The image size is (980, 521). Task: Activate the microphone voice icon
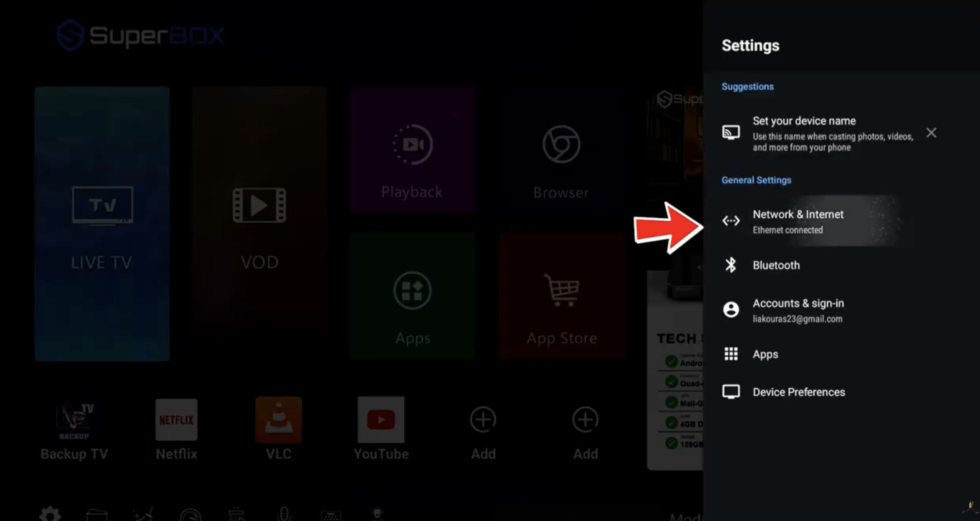coord(284,514)
